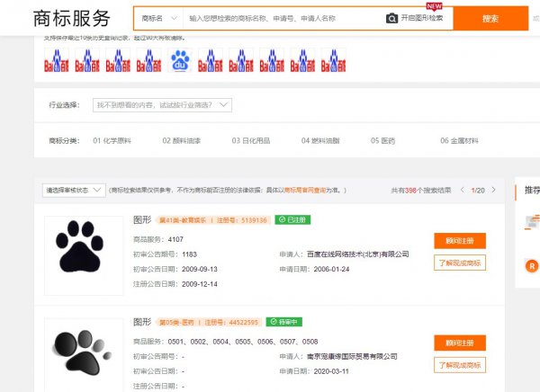The width and height of the screenshot is (540, 392).
Task: Open the shaded gradient paw print trademark image
Action: 84,354
